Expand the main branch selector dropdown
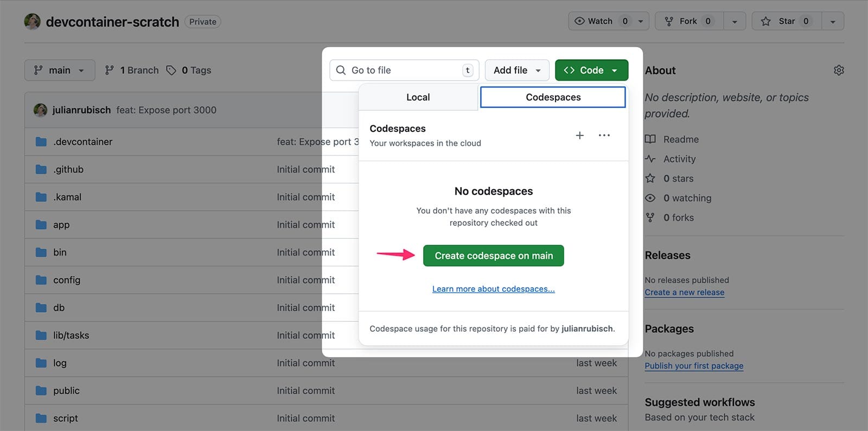 [60, 71]
